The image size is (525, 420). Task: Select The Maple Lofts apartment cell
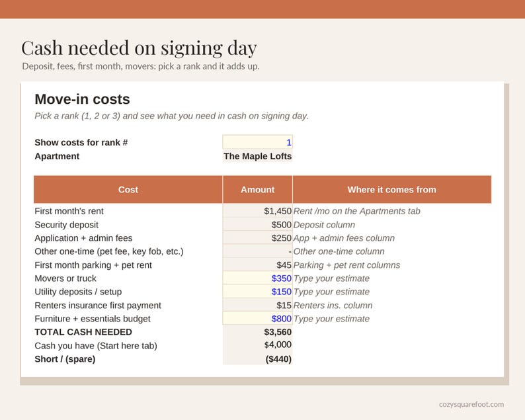pyautogui.click(x=257, y=156)
